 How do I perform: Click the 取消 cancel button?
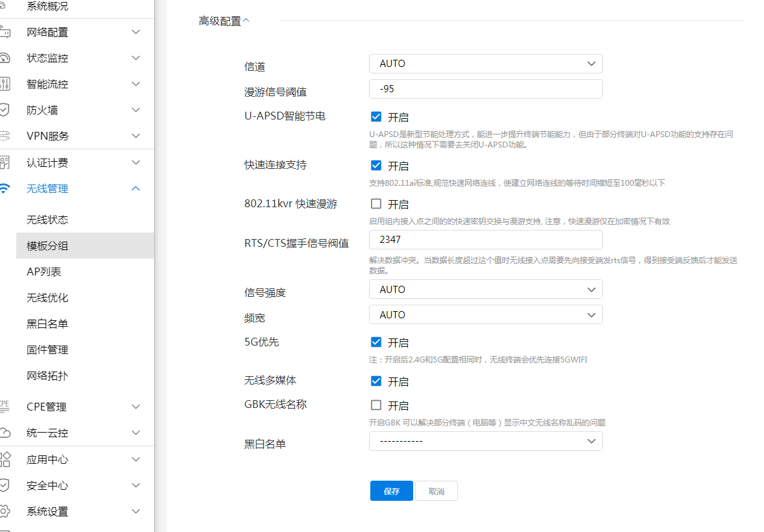point(437,491)
